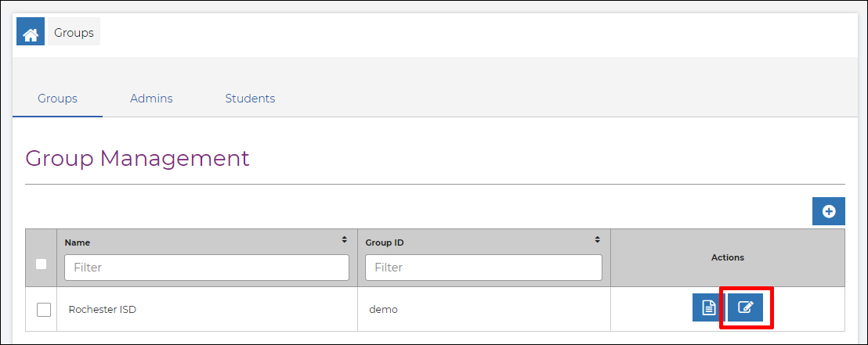Image resolution: width=868 pixels, height=345 pixels.
Task: Click the Group Management heading
Action: point(138,159)
